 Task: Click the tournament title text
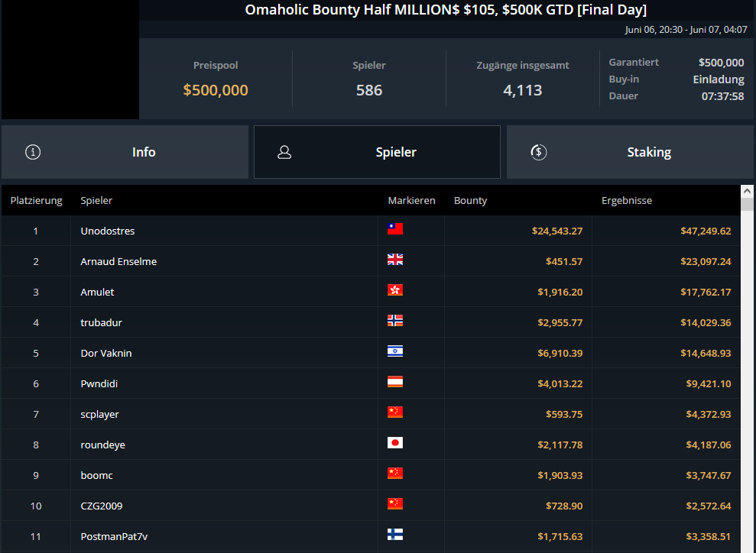(446, 10)
